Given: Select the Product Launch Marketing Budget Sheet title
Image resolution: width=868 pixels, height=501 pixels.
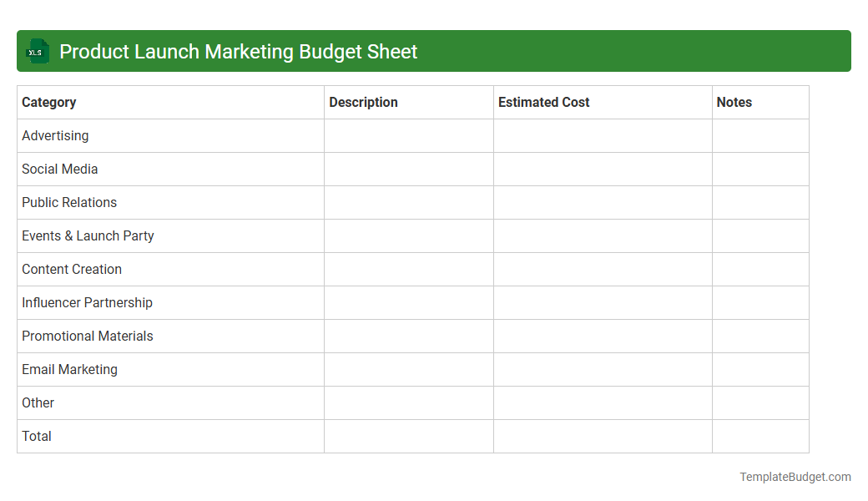Looking at the screenshot, I should (x=238, y=51).
